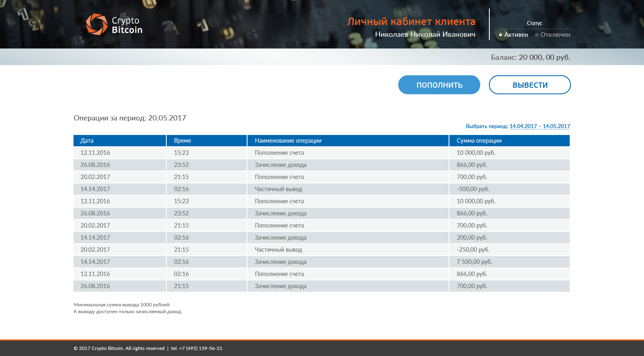Click the footer copyright © 2017 Crypto Bitcoin

(99, 348)
